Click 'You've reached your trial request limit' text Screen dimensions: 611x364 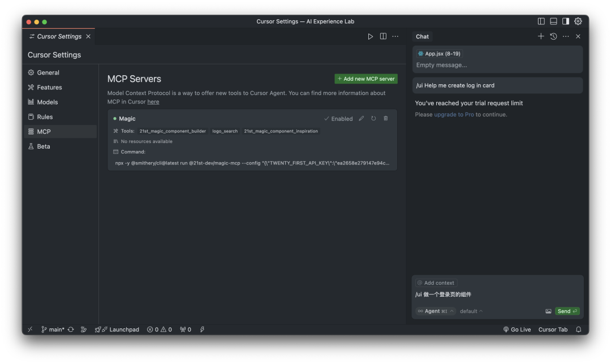point(469,103)
